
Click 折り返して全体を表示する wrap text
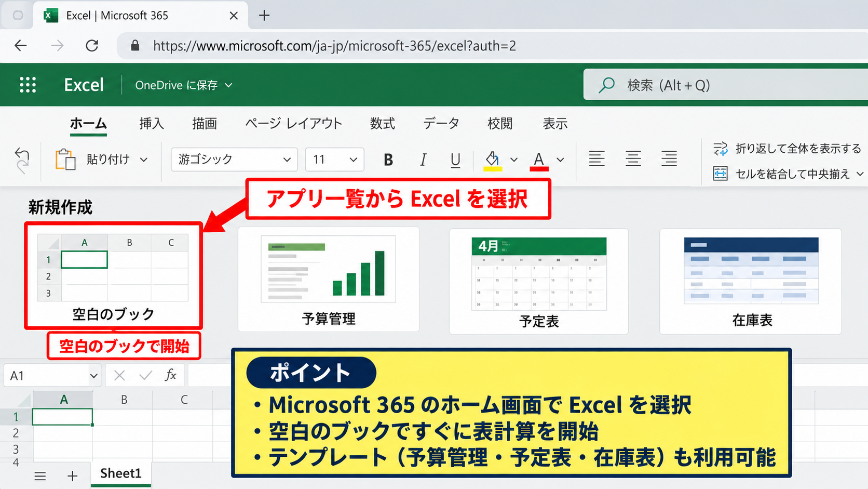tap(787, 149)
